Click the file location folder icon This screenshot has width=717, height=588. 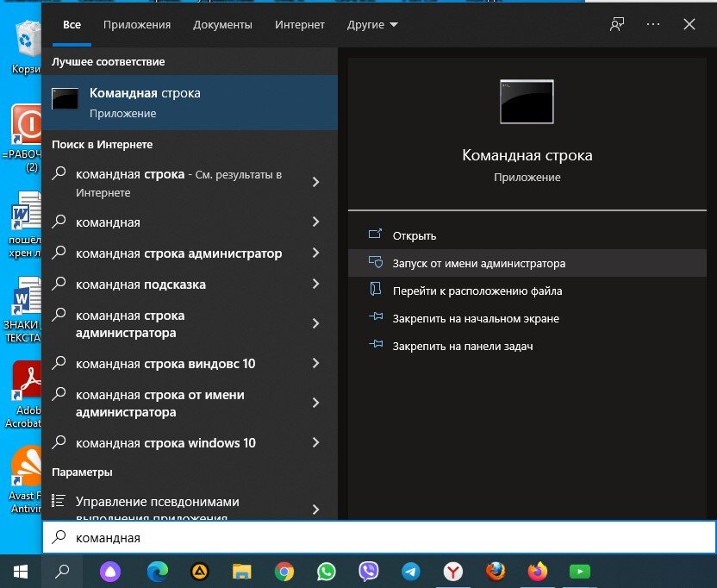[376, 289]
